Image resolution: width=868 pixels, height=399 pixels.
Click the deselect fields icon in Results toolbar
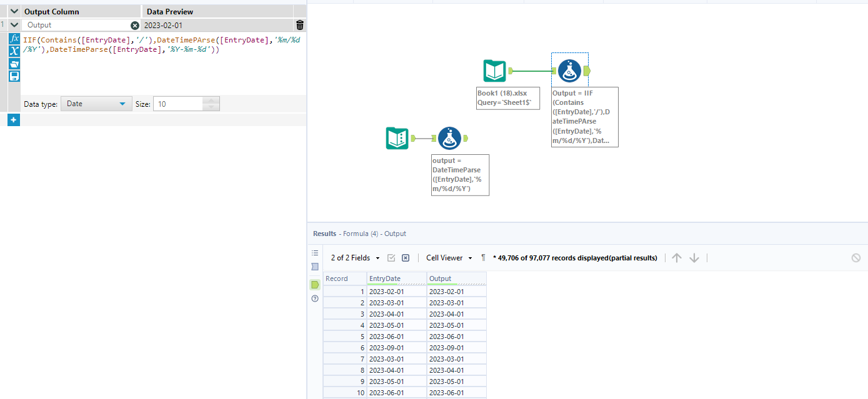coord(405,257)
